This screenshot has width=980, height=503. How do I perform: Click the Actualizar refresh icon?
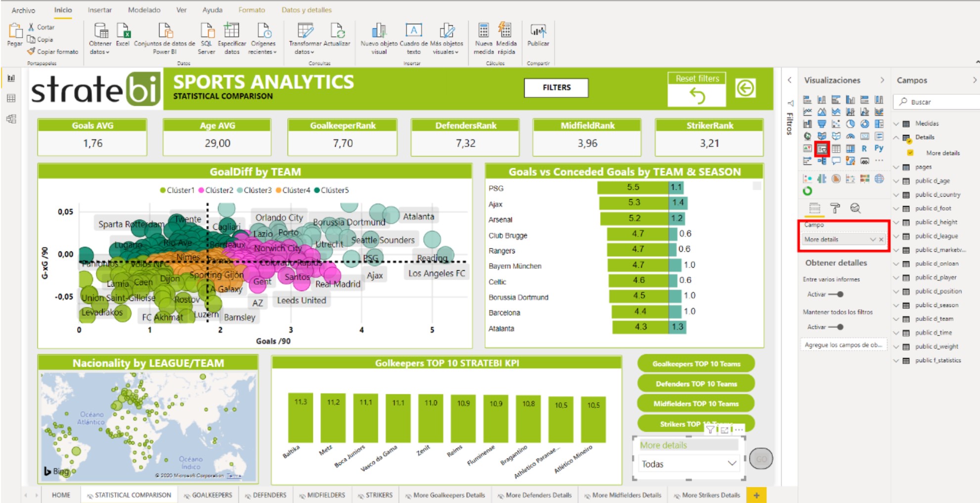click(337, 32)
